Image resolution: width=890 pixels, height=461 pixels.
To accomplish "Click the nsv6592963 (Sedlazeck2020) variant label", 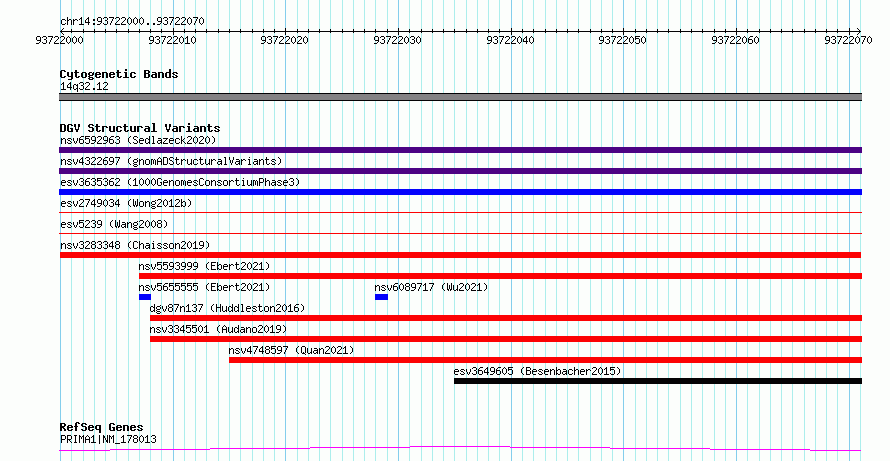I will pyautogui.click(x=138, y=140).
